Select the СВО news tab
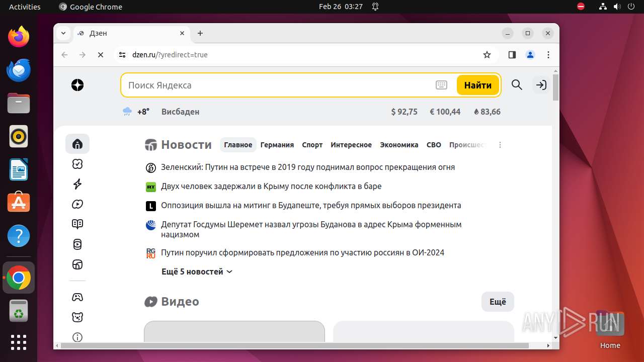 click(434, 145)
